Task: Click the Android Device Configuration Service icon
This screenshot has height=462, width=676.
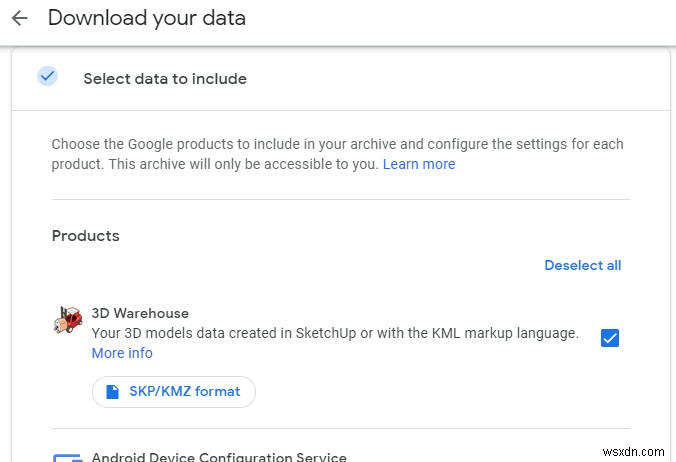Action: (68, 457)
